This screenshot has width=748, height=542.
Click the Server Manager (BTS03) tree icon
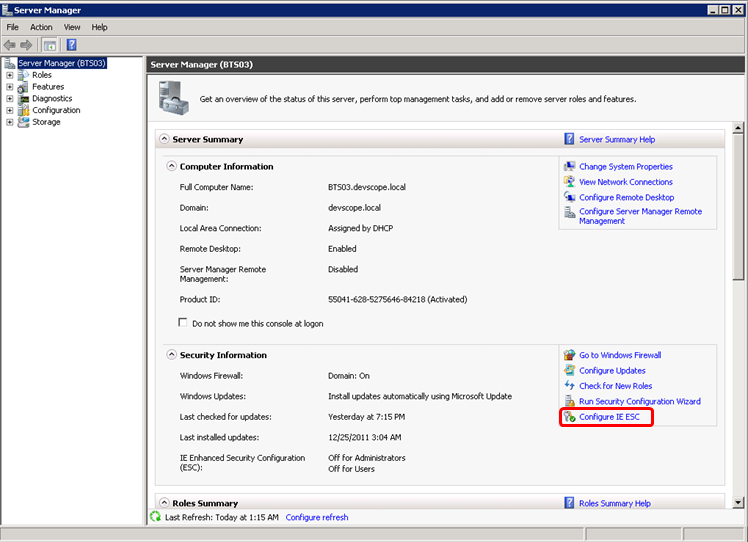tap(10, 63)
